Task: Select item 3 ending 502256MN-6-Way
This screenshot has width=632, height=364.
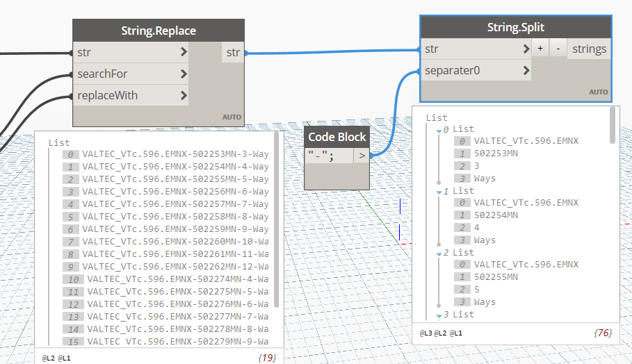Action: [x=175, y=192]
